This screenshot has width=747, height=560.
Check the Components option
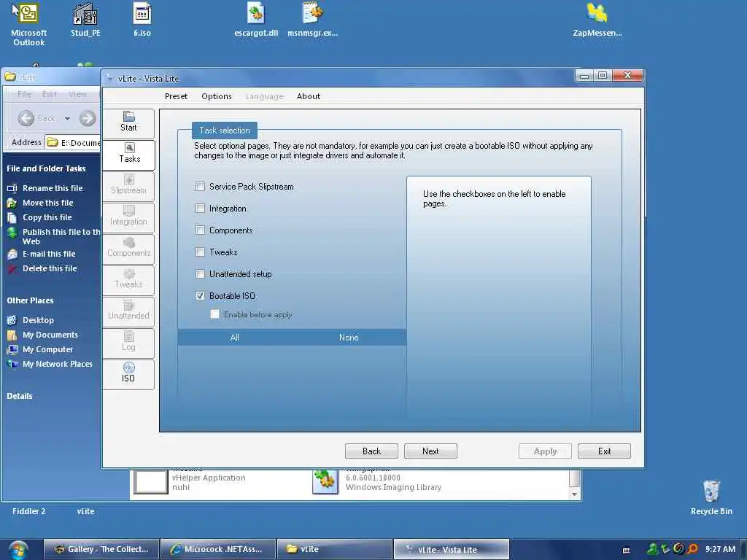(x=200, y=230)
